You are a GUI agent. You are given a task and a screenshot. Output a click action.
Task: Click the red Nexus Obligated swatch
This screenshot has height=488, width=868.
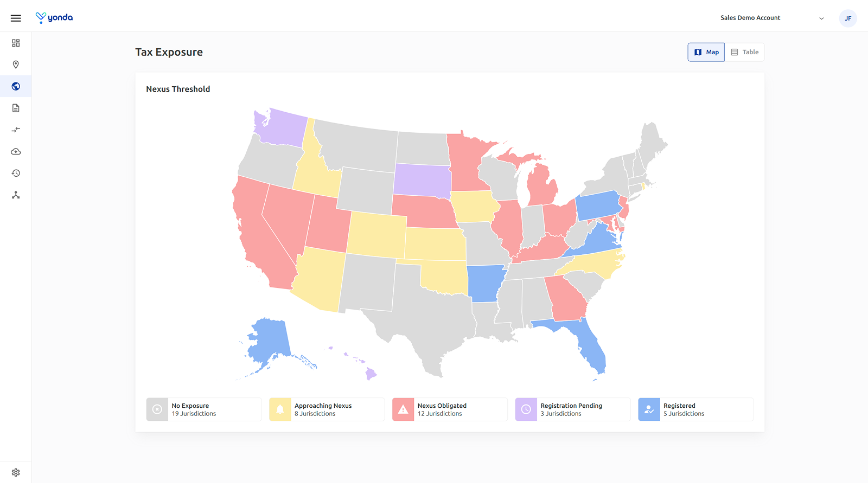[403, 409]
